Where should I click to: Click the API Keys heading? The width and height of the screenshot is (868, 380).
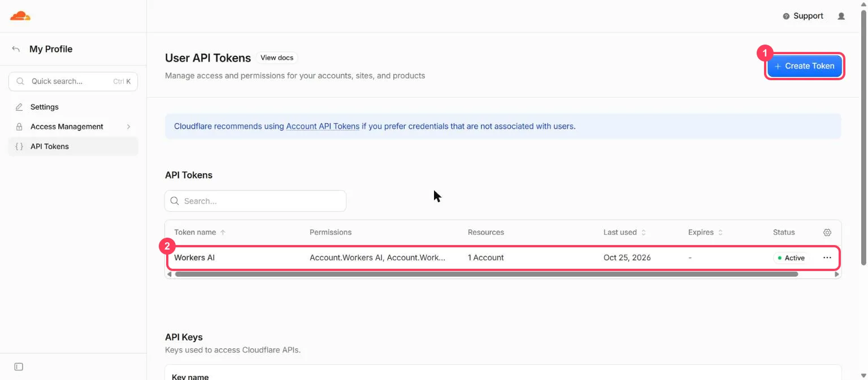click(184, 338)
